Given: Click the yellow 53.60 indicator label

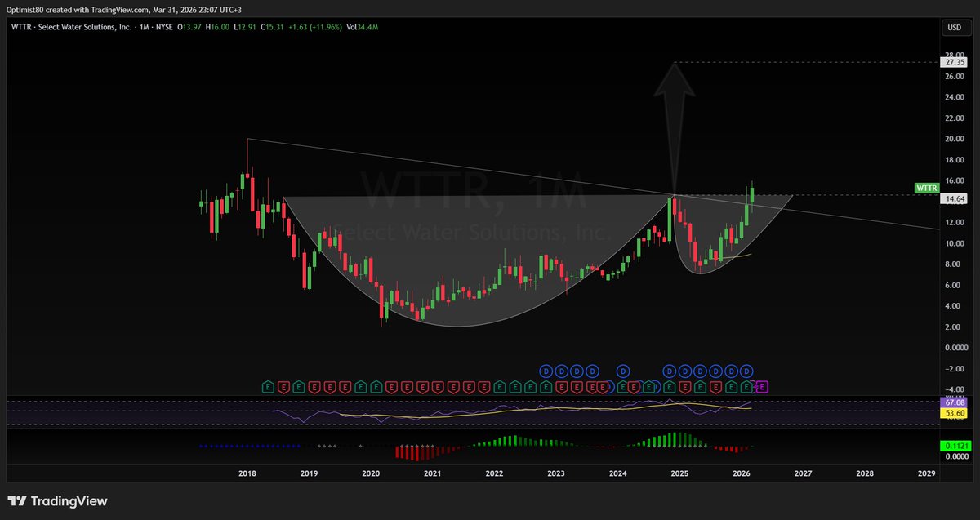Looking at the screenshot, I should click(x=953, y=414).
